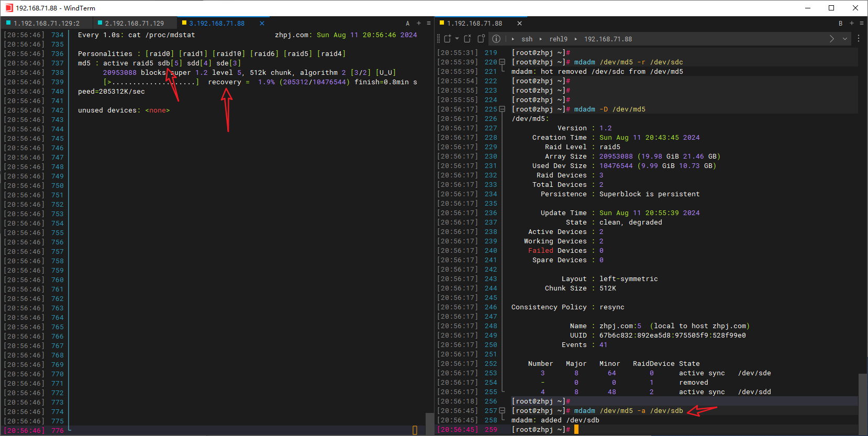Click the group B label in right pane
The width and height of the screenshot is (868, 436).
click(841, 24)
